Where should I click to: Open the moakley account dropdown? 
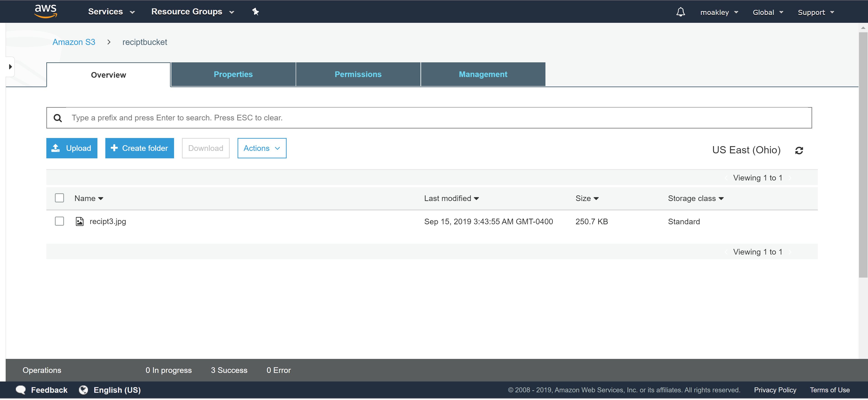(719, 12)
